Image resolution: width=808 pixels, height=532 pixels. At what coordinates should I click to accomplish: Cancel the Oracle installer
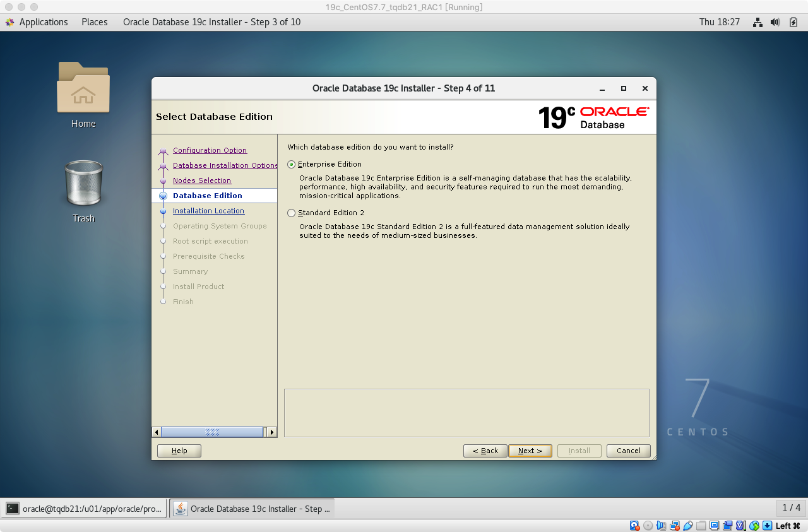coord(629,451)
